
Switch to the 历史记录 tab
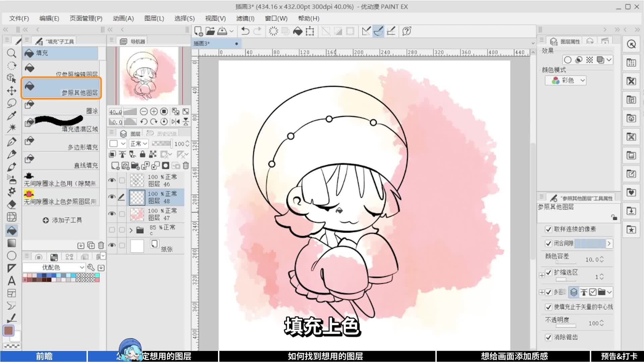pos(162,134)
